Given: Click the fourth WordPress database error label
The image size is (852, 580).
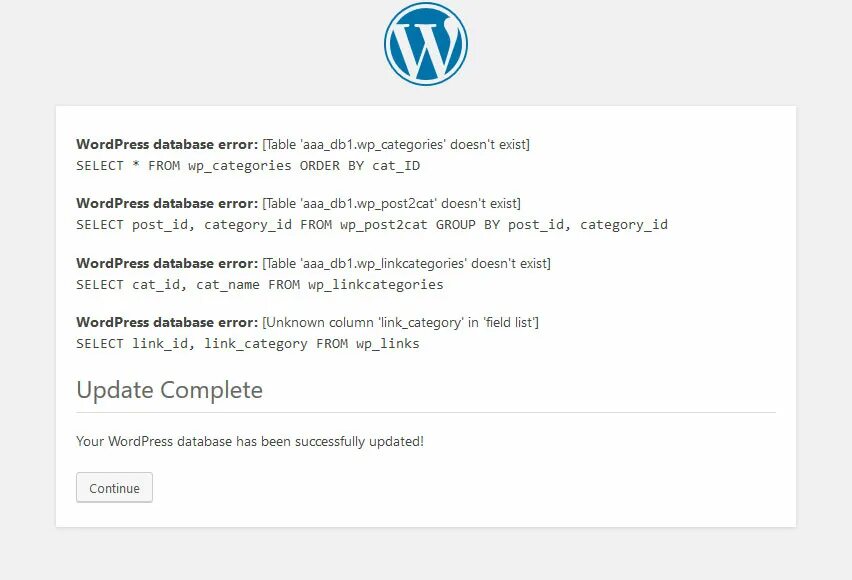Looking at the screenshot, I should pos(167,323).
